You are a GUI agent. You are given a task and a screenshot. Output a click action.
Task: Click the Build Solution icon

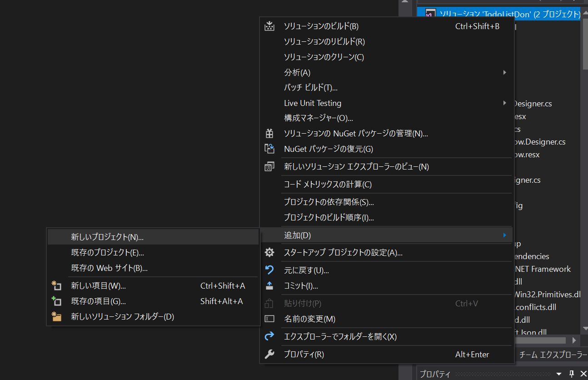269,26
